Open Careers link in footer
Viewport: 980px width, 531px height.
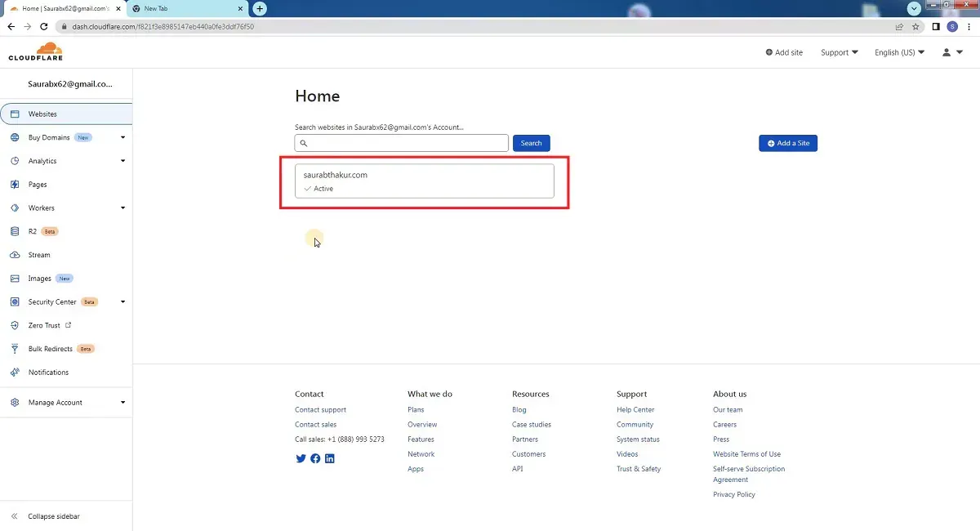tap(724, 425)
